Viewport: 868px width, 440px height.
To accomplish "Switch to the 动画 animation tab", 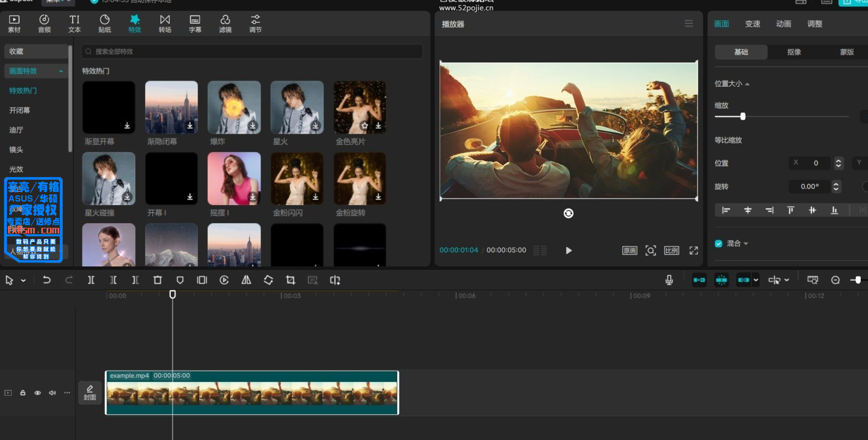I will click(784, 24).
